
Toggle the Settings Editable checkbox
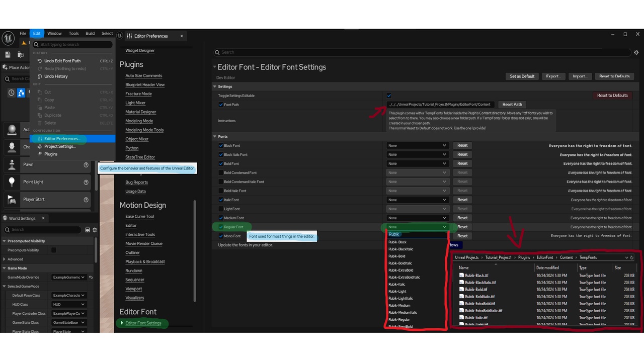(389, 96)
